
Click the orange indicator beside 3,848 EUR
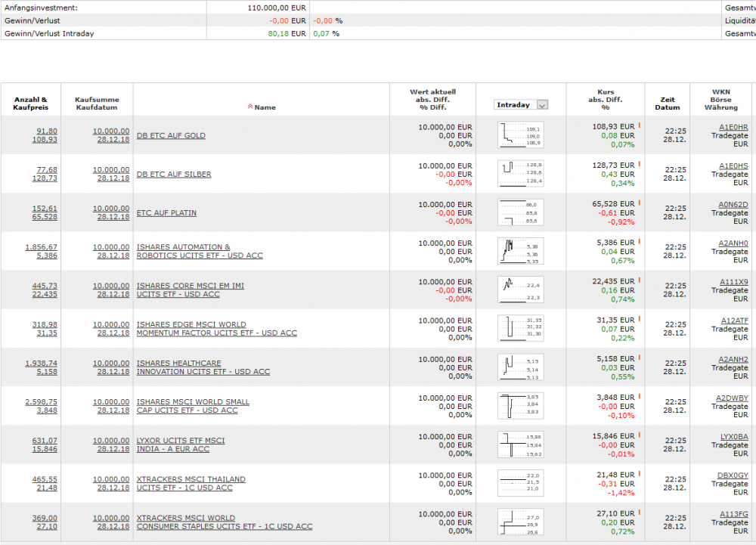pos(640,396)
